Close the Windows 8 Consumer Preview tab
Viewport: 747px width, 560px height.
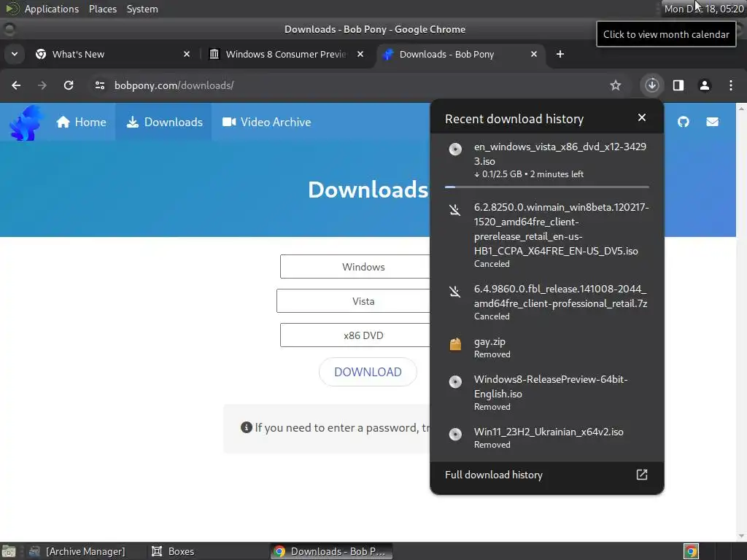360,54
